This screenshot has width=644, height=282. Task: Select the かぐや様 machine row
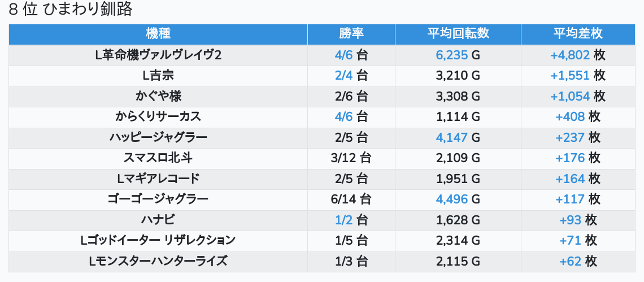click(158, 97)
